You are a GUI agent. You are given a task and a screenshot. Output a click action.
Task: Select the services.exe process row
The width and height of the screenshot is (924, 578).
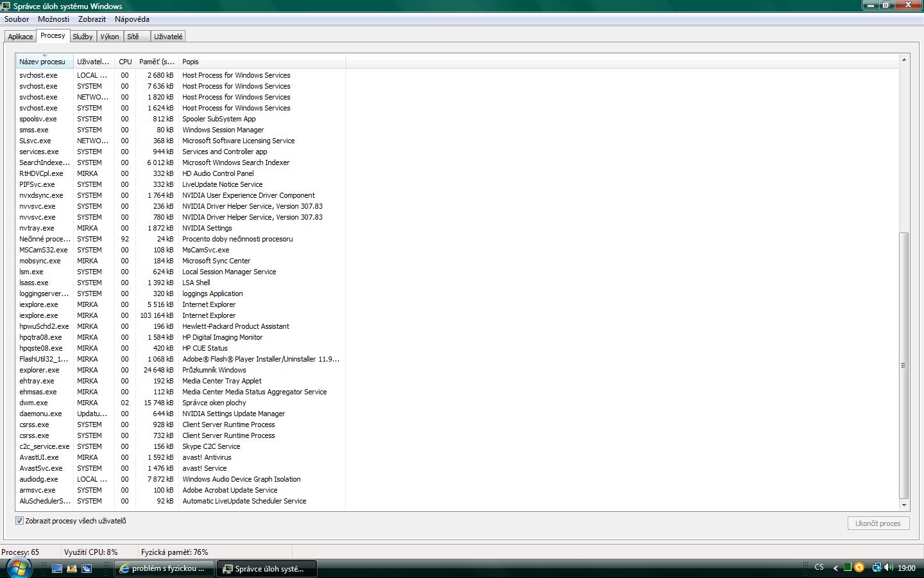(180, 152)
